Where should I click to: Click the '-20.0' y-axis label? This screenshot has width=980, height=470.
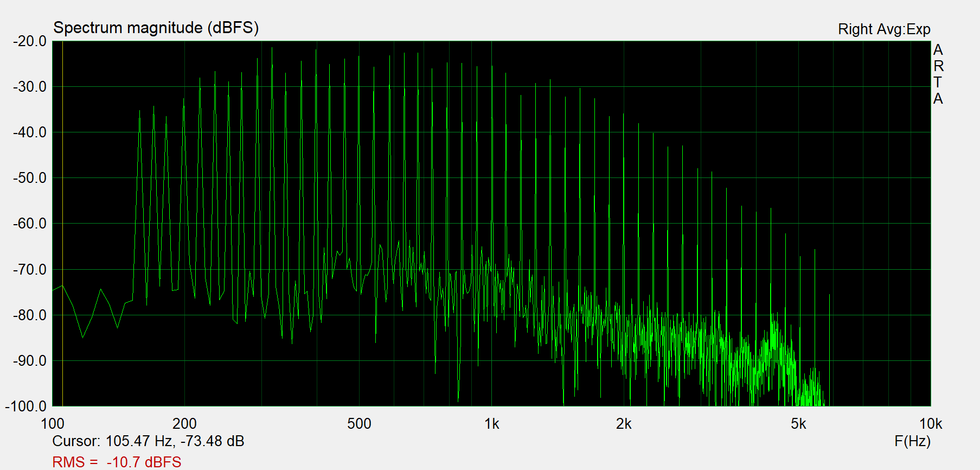(x=30, y=41)
